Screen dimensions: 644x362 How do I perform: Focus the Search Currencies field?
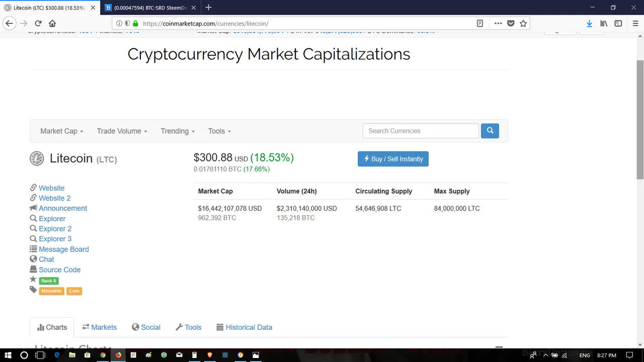421,131
